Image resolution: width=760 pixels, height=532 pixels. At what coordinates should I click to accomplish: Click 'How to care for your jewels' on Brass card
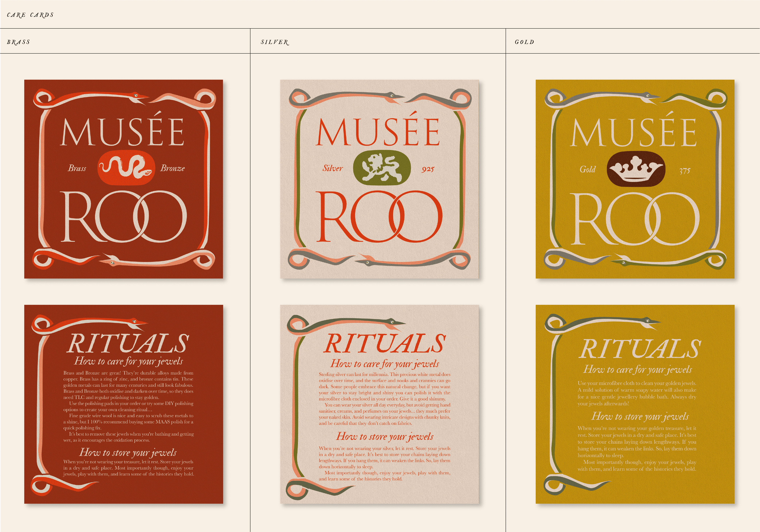coord(128,361)
